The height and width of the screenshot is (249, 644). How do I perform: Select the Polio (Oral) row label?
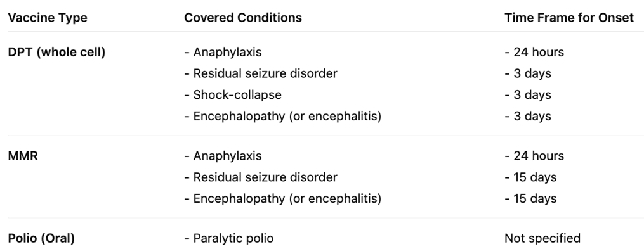(41, 238)
